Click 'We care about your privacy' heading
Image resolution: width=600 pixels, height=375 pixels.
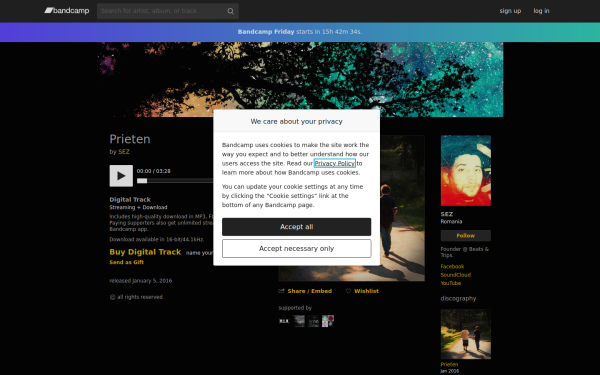point(297,121)
